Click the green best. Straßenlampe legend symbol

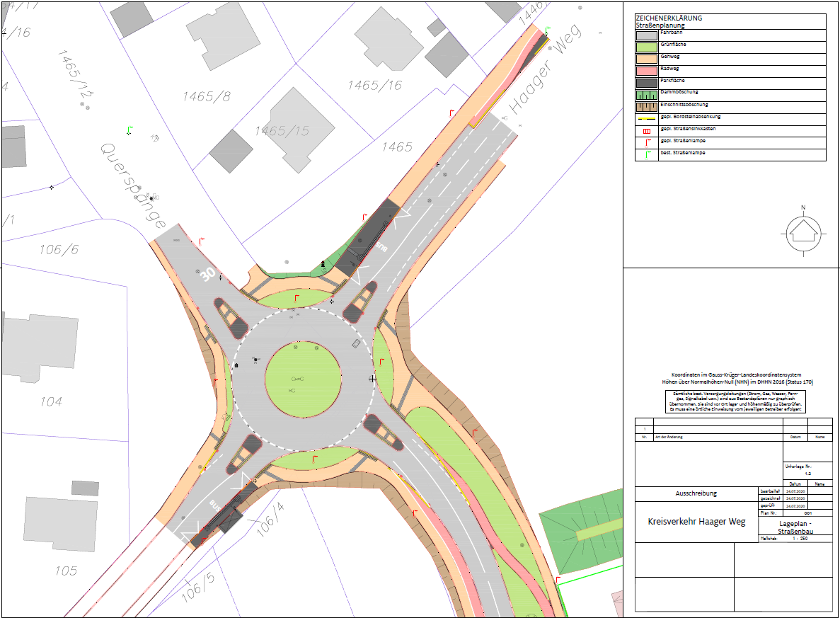pyautogui.click(x=646, y=154)
